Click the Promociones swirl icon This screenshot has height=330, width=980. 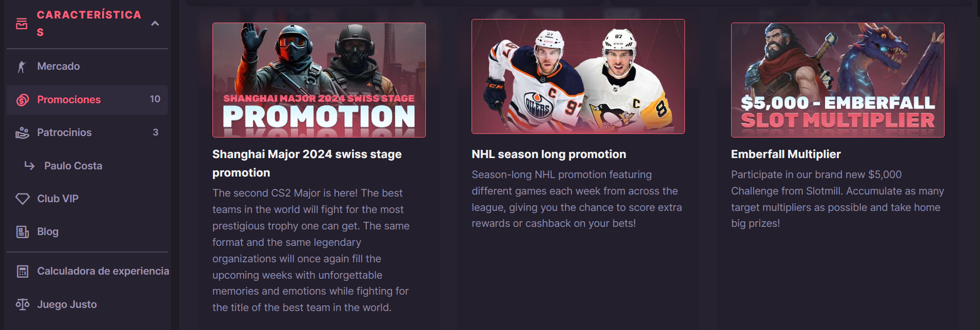coord(22,100)
